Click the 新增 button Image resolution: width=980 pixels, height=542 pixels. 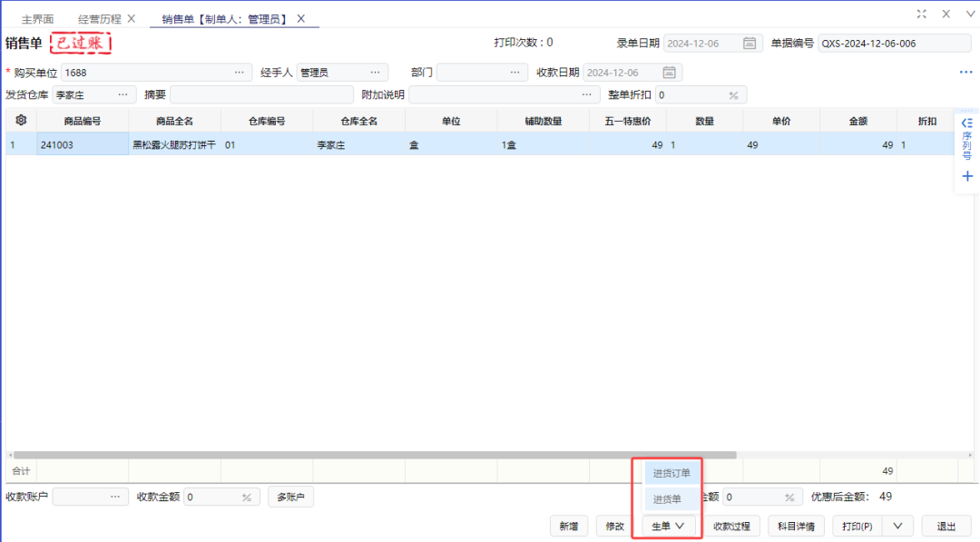pyautogui.click(x=569, y=526)
